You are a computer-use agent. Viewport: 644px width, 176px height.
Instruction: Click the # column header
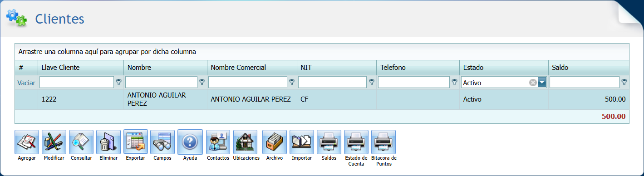coord(26,68)
